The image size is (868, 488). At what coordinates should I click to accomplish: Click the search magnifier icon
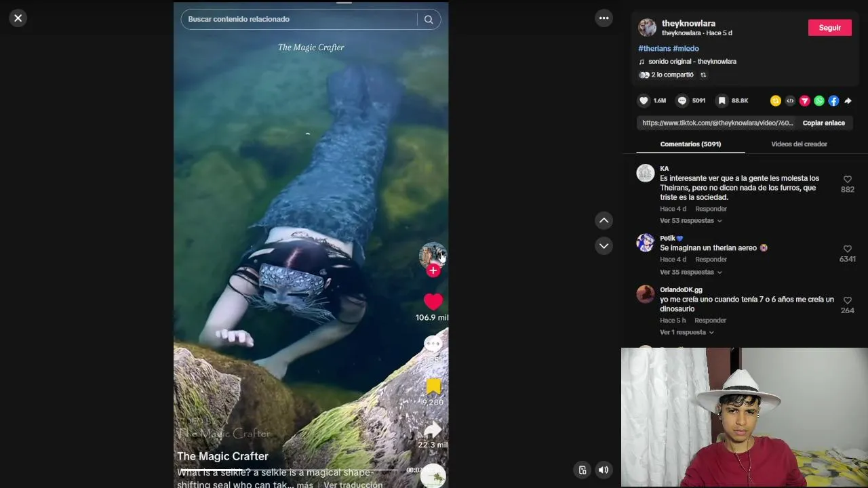pyautogui.click(x=429, y=20)
